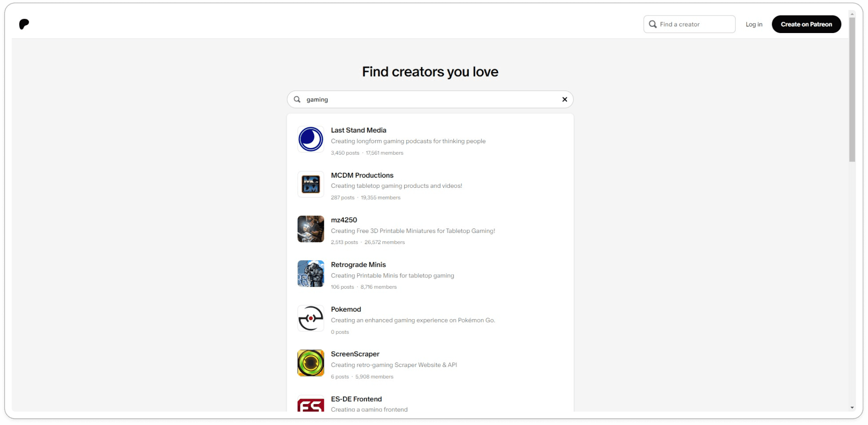
Task: Click the Find a creator search field
Action: coord(689,24)
